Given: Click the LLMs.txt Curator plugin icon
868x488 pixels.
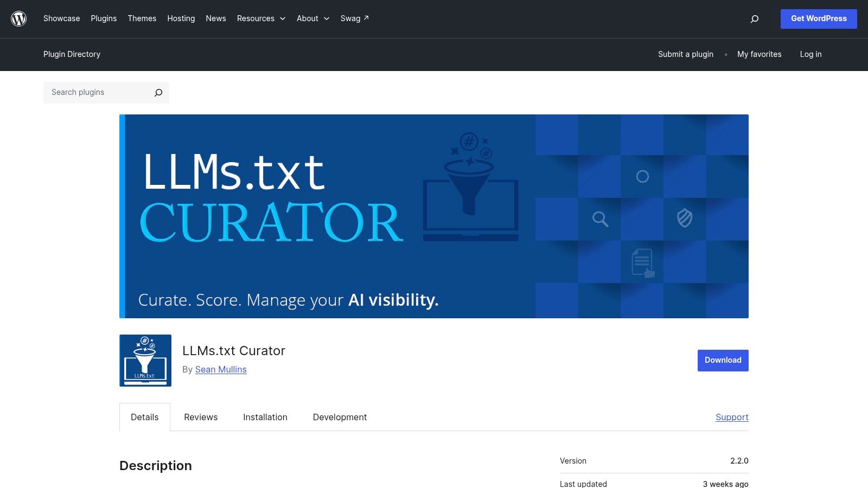Looking at the screenshot, I should [x=145, y=361].
